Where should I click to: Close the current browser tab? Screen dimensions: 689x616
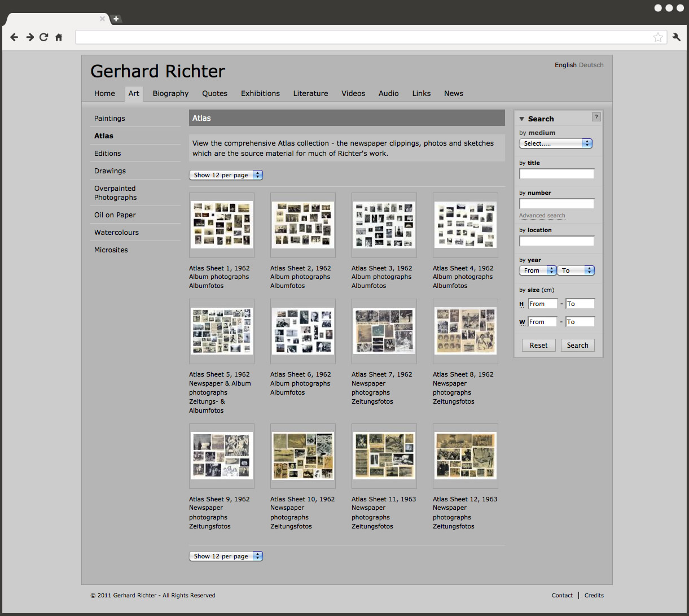tap(102, 19)
